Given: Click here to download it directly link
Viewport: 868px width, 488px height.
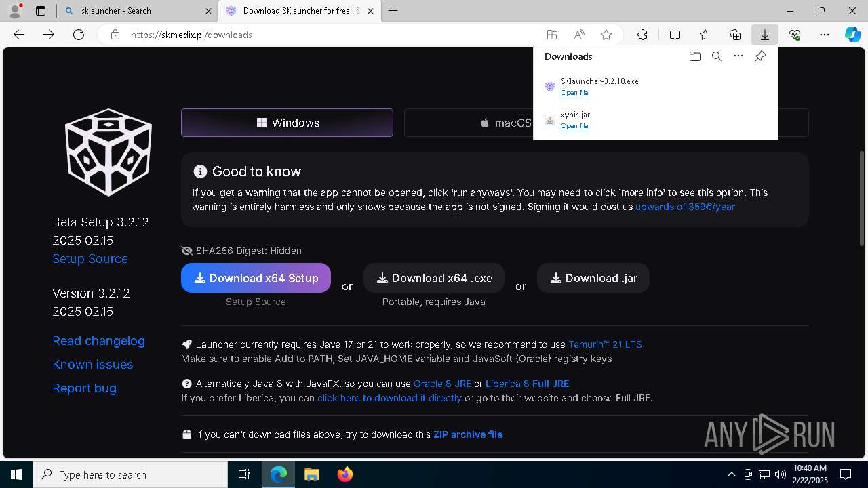Looking at the screenshot, I should [x=389, y=398].
